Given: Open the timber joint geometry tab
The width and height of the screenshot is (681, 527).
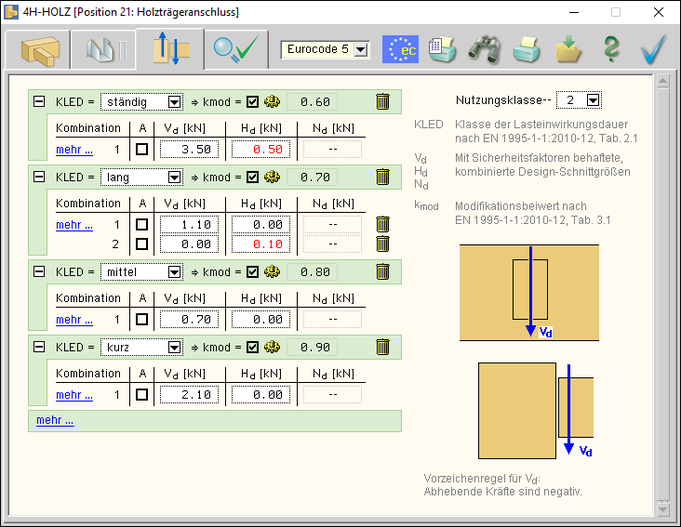Looking at the screenshot, I should coord(40,49).
